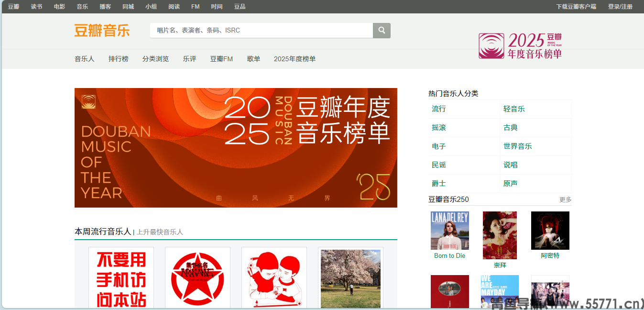
Task: Select 音乐 in the top bar
Action: (x=82, y=7)
